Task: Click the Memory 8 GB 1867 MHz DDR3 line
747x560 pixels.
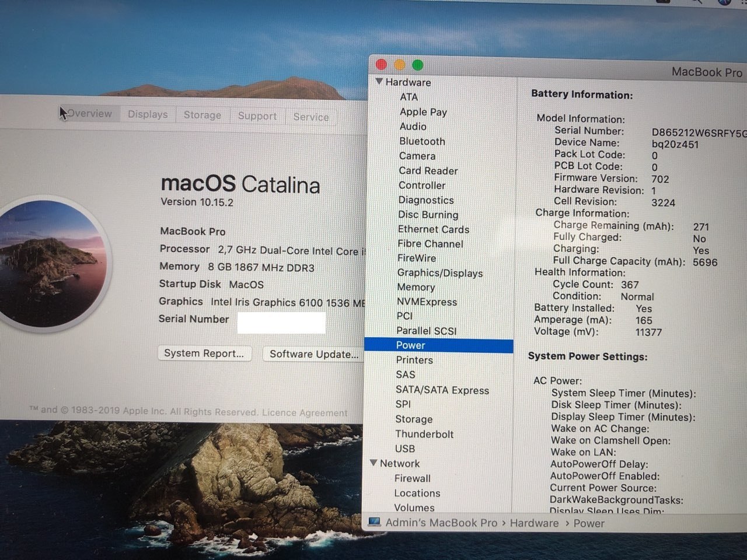Action: 237,267
